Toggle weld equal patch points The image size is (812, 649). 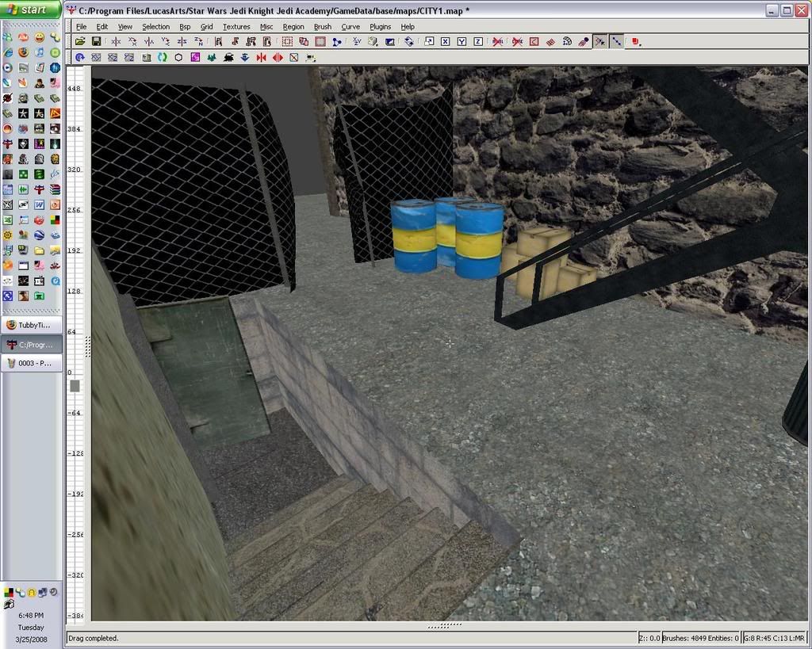(600, 41)
